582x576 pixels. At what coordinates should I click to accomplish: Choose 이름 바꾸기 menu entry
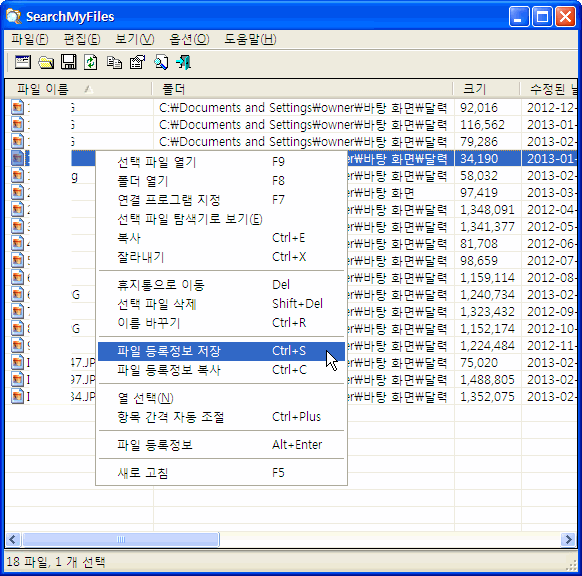coord(222,323)
